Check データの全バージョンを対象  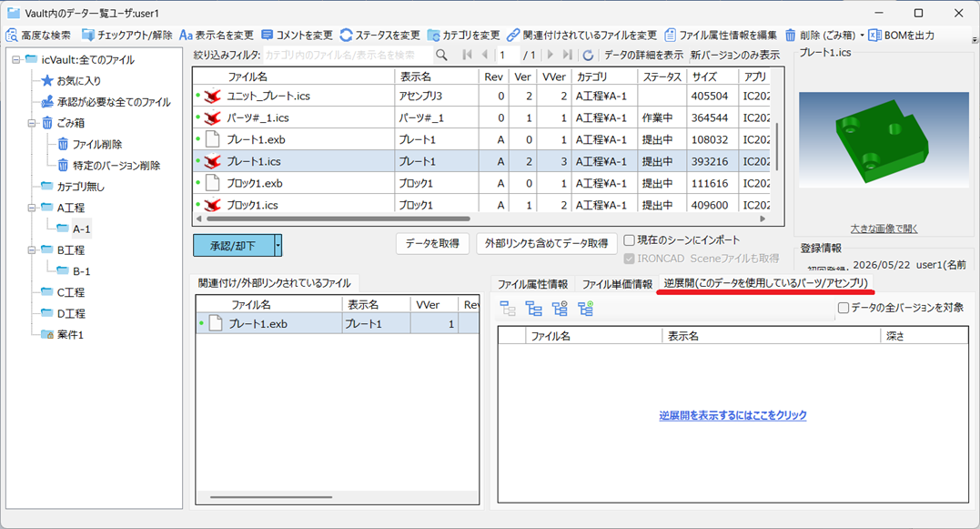pos(844,308)
